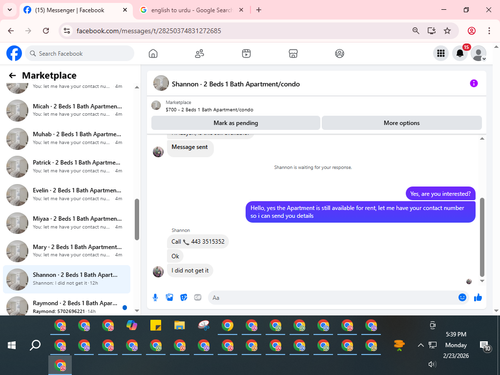Go back with the Marketplace back arrow
Viewport: 500px width, 375px height.
[12, 76]
